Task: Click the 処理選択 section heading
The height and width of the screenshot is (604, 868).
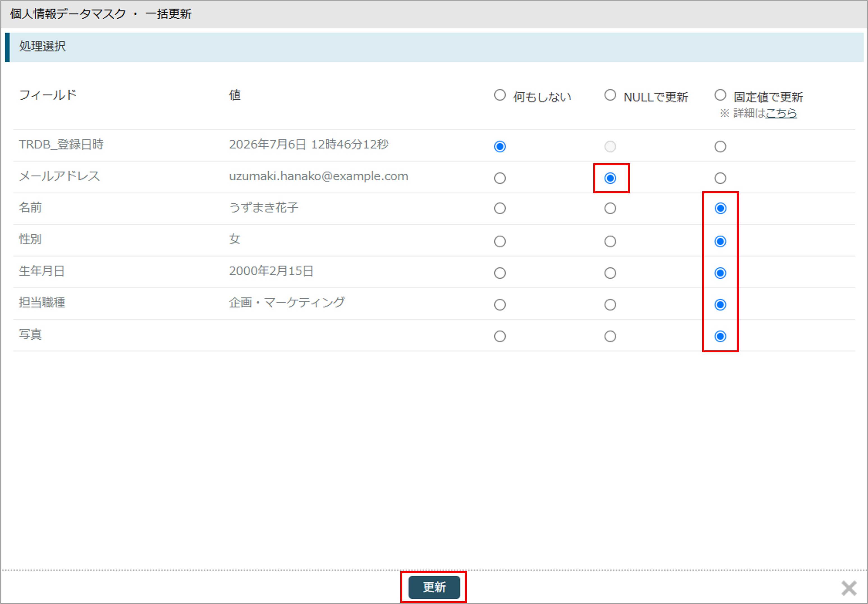Action: [x=42, y=46]
